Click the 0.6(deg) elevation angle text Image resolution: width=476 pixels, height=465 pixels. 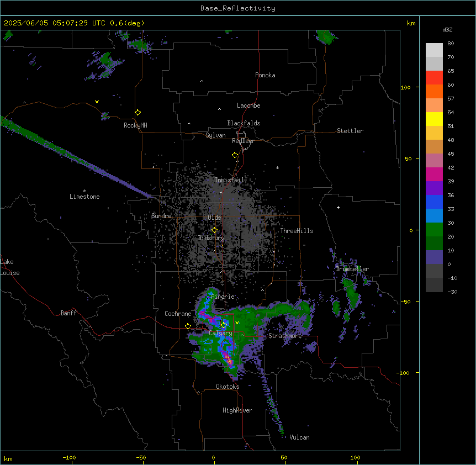[x=127, y=23]
